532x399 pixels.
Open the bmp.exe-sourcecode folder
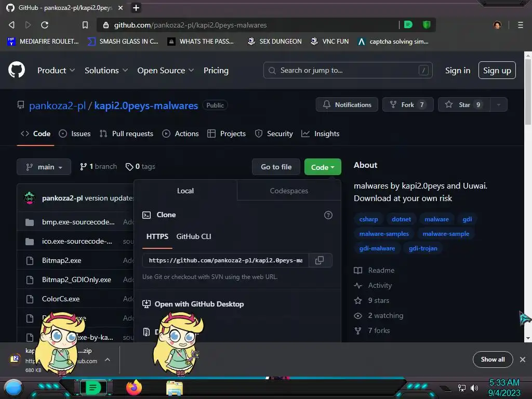[78, 222]
